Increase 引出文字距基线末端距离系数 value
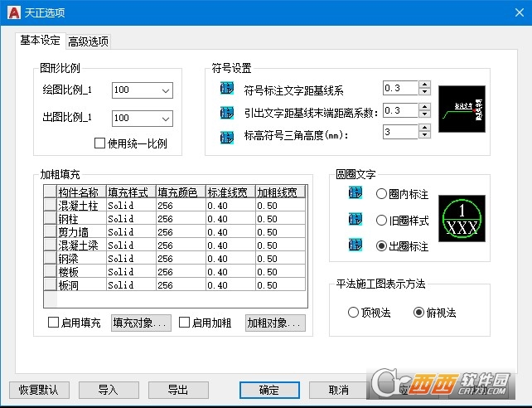This screenshot has height=408, width=532. pos(424,107)
